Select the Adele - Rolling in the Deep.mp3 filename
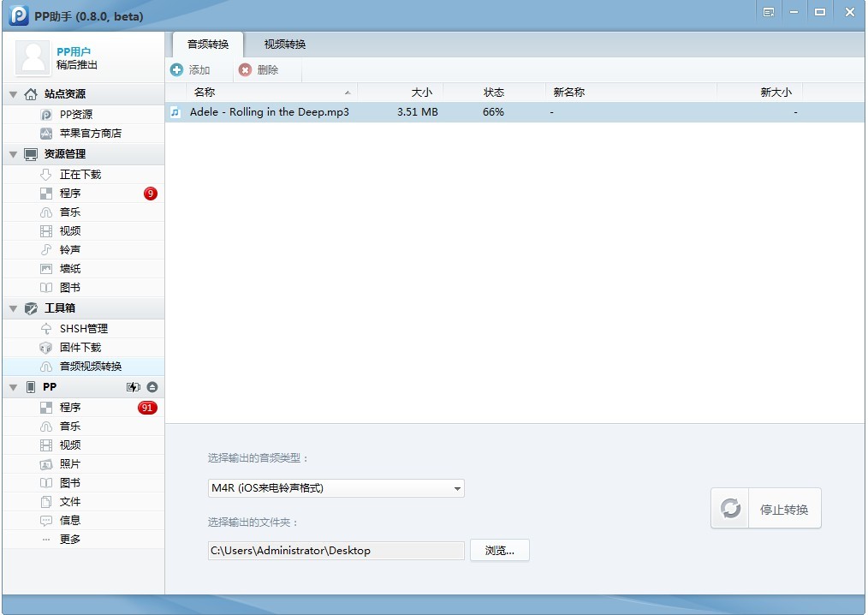868x615 pixels. pyautogui.click(x=270, y=112)
